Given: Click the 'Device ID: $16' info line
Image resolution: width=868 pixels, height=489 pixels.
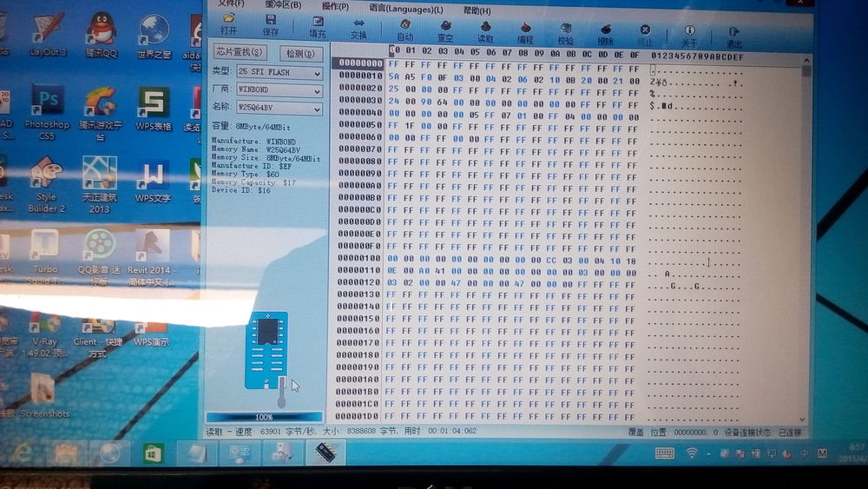Looking at the screenshot, I should pyautogui.click(x=240, y=190).
